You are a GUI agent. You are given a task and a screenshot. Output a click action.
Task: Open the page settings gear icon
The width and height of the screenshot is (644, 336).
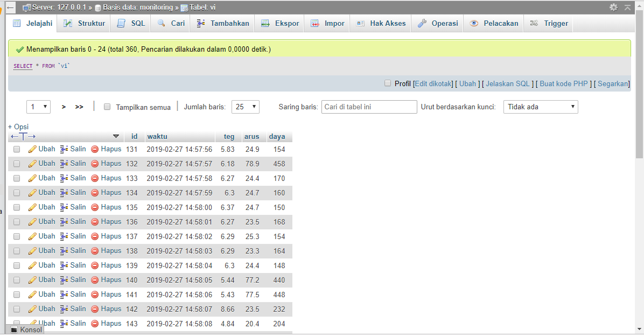(x=613, y=8)
